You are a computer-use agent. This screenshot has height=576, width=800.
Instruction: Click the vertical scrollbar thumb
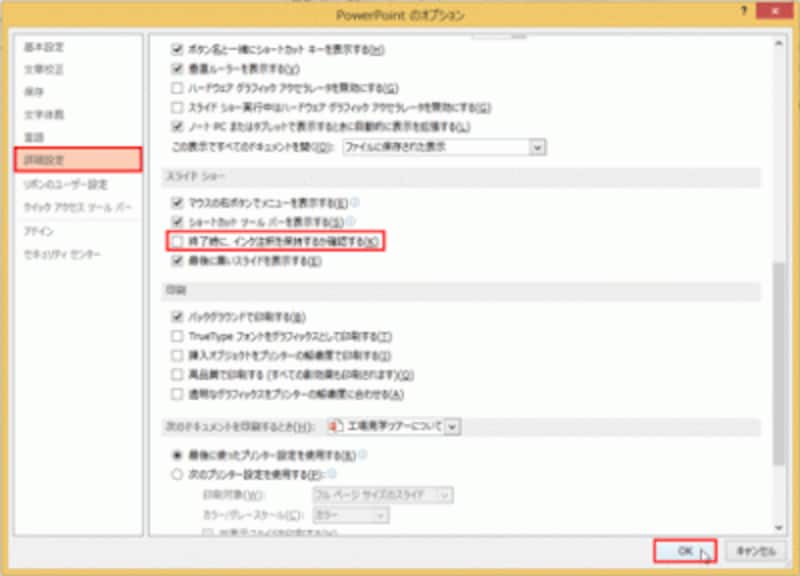click(x=779, y=364)
